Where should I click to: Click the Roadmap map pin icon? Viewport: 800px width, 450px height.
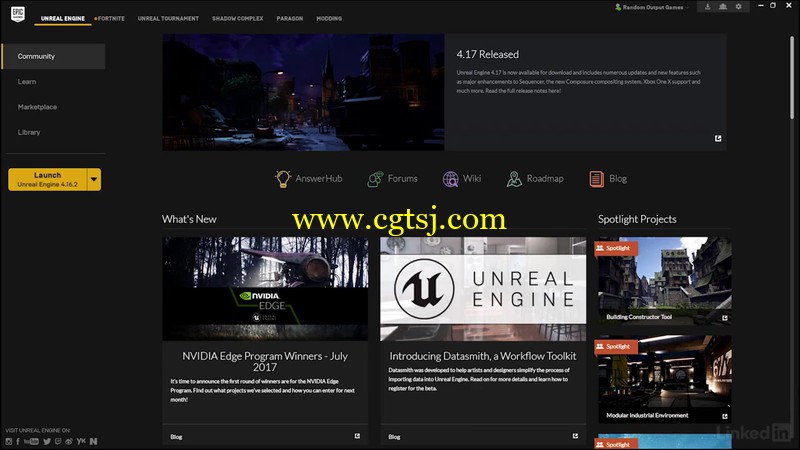[514, 179]
